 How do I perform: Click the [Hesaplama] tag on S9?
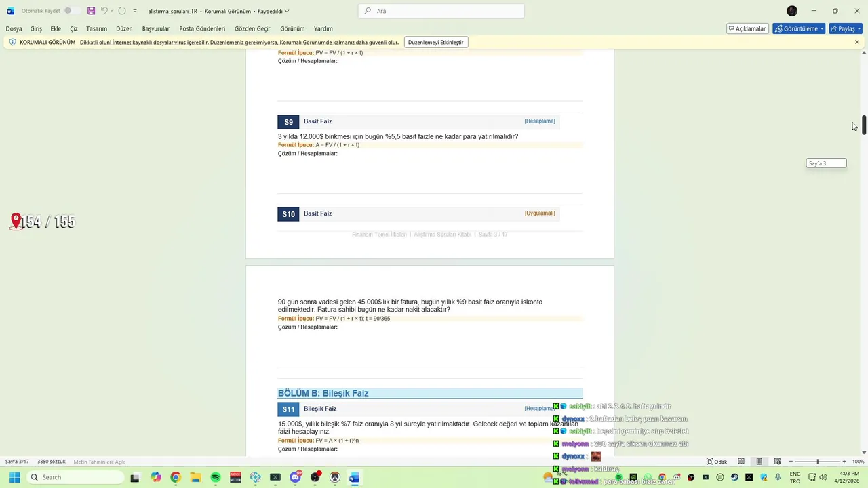[x=540, y=121]
